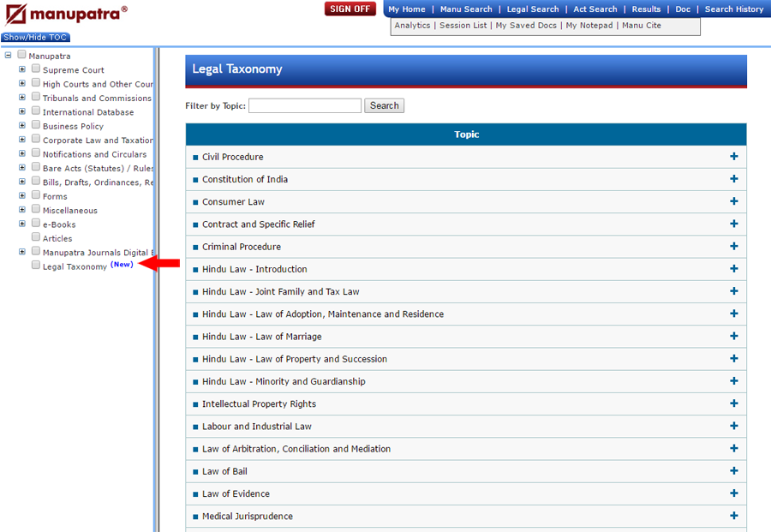Check Business Policy checkbox
Viewport: 771px width, 532px height.
pyautogui.click(x=36, y=124)
